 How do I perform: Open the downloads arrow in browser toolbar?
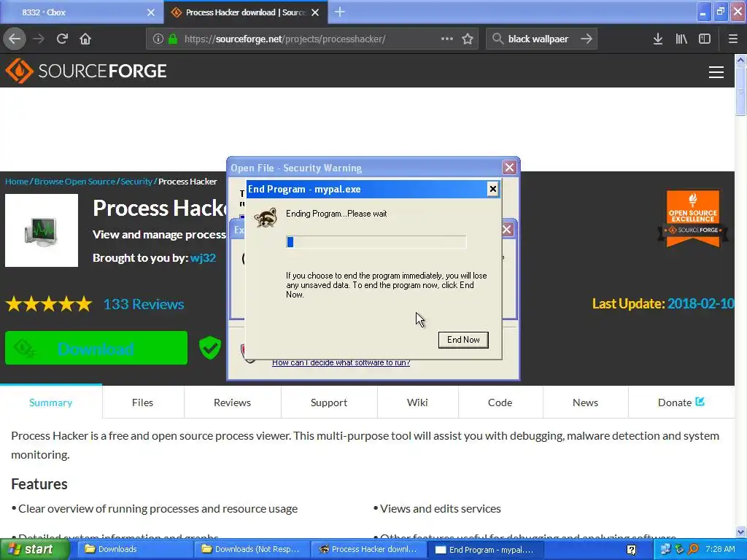(658, 39)
